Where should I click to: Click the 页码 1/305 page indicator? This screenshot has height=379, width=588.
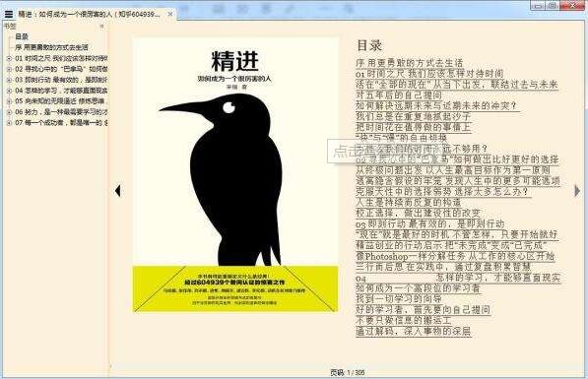pyautogui.click(x=348, y=373)
